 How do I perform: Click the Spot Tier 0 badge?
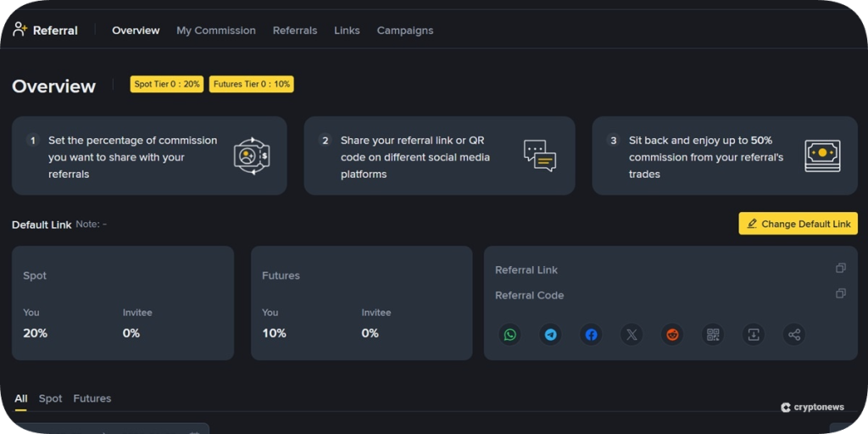(x=167, y=85)
